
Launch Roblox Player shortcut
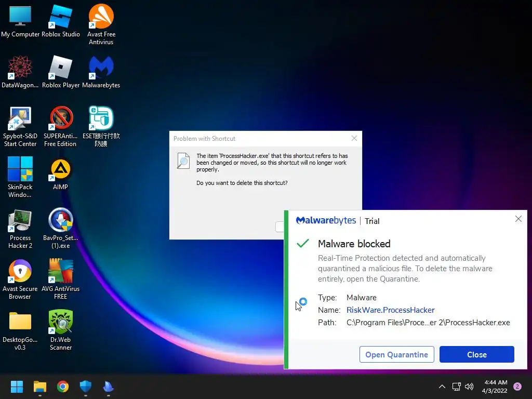(61, 72)
